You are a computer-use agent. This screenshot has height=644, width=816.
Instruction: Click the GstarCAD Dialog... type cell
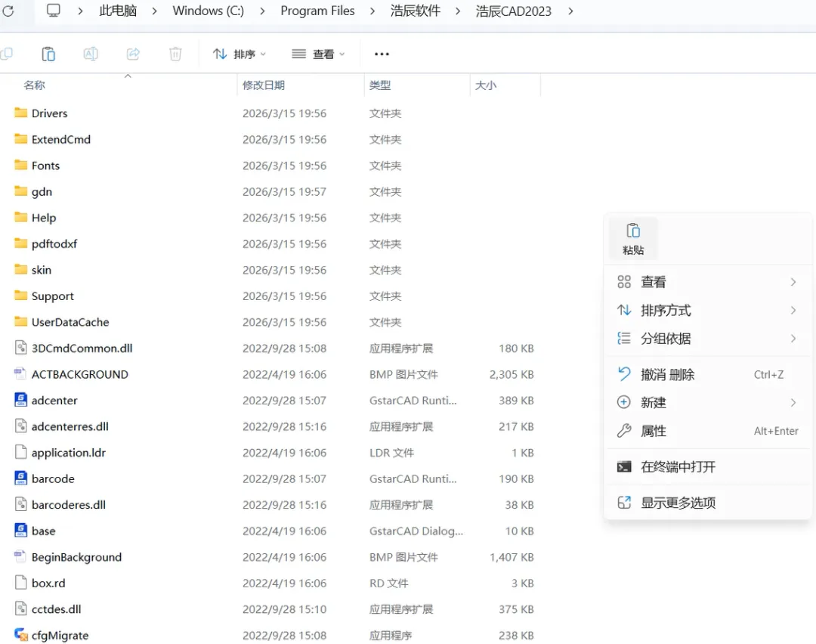[416, 531]
